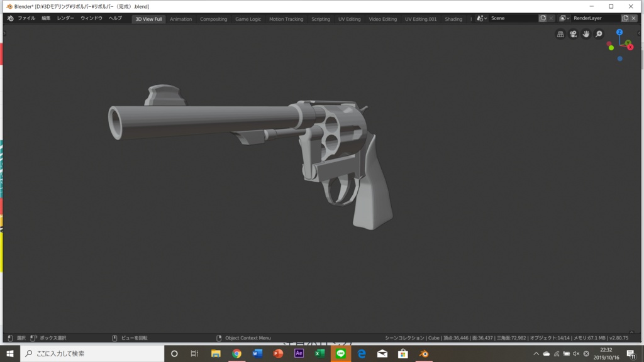
Task: Open PowerPoint from the taskbar
Action: pos(278,353)
